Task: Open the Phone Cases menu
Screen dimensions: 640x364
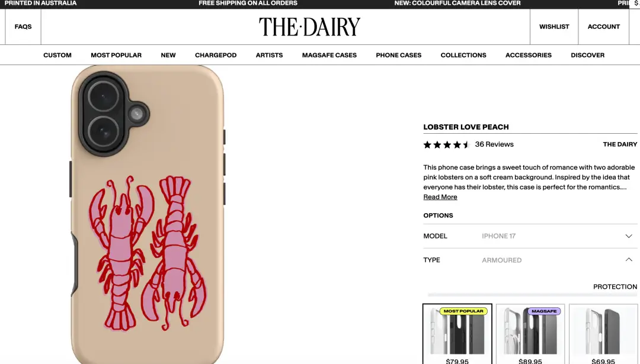Action: pyautogui.click(x=398, y=55)
